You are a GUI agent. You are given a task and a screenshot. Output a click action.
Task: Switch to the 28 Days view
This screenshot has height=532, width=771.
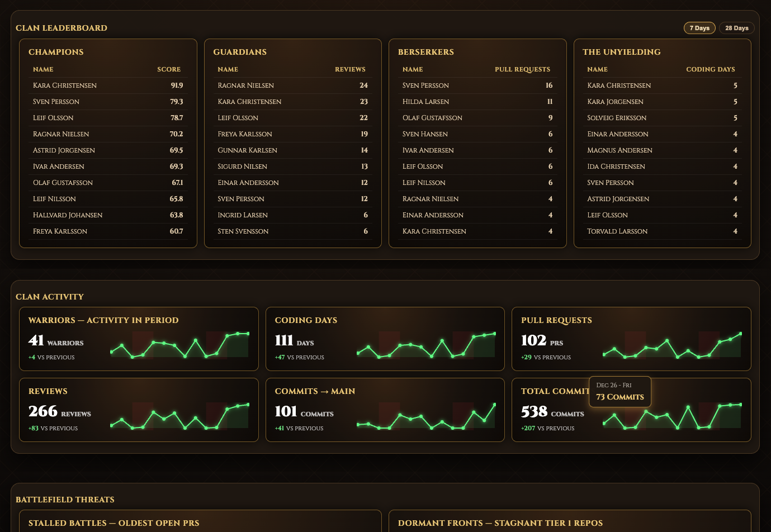pos(736,28)
